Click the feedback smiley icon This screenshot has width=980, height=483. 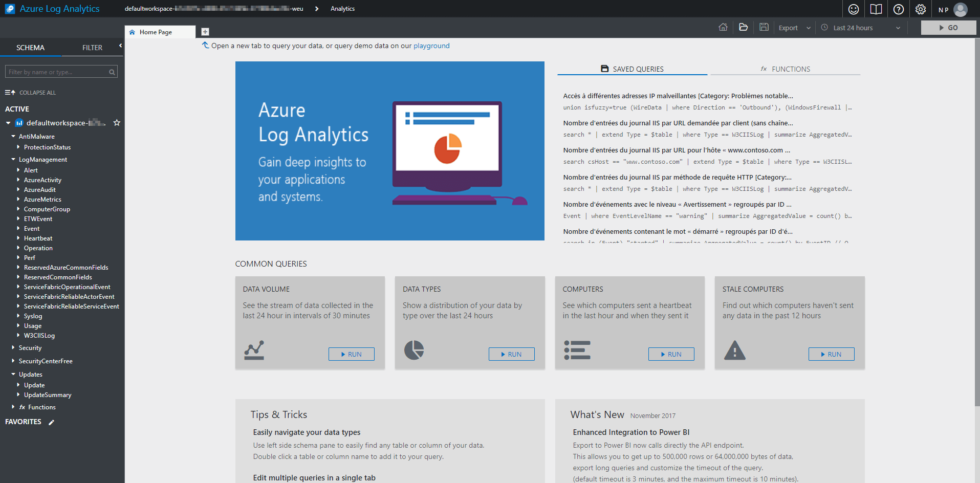(854, 9)
